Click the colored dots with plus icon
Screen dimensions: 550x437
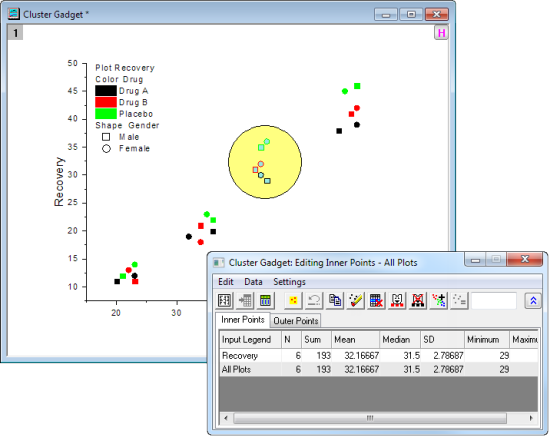coord(438,301)
